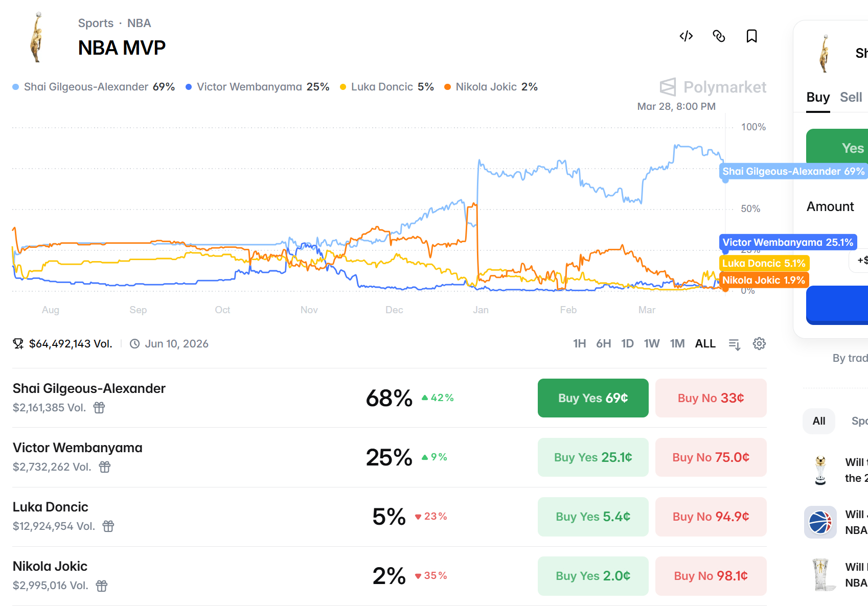Click the embed market code icon
Viewport: 868px width, 606px height.
(686, 36)
